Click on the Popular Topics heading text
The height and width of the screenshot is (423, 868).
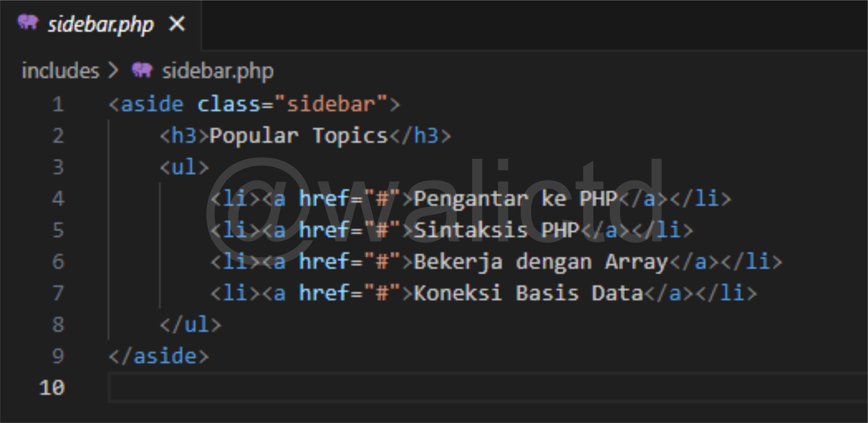point(299,136)
